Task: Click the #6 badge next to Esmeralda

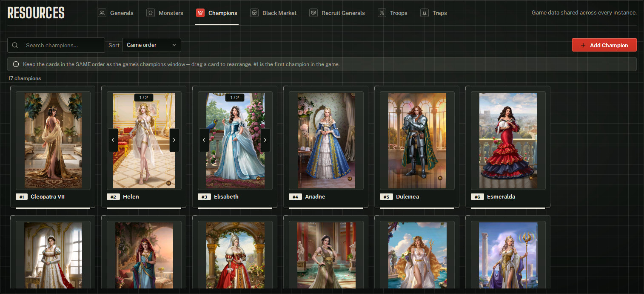Action: (x=477, y=197)
